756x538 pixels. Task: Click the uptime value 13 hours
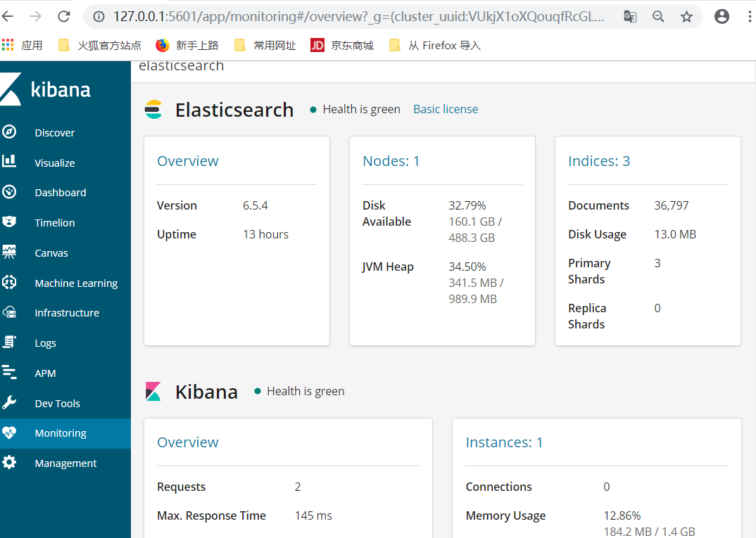coord(265,234)
